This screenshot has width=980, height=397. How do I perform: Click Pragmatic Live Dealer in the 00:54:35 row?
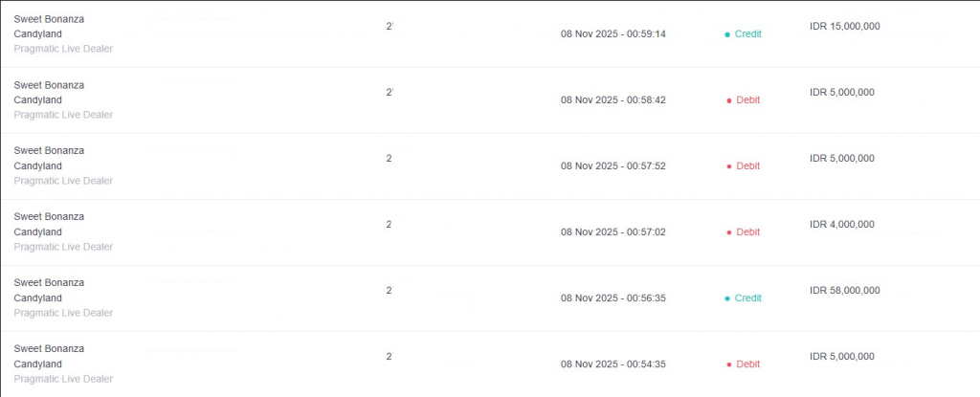[x=63, y=379]
